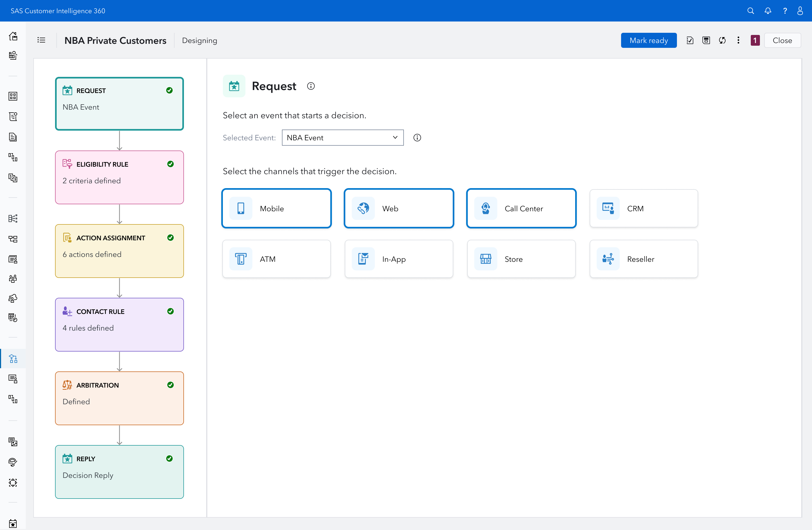
Task: Click the red notification badge showing 1
Action: (x=755, y=40)
